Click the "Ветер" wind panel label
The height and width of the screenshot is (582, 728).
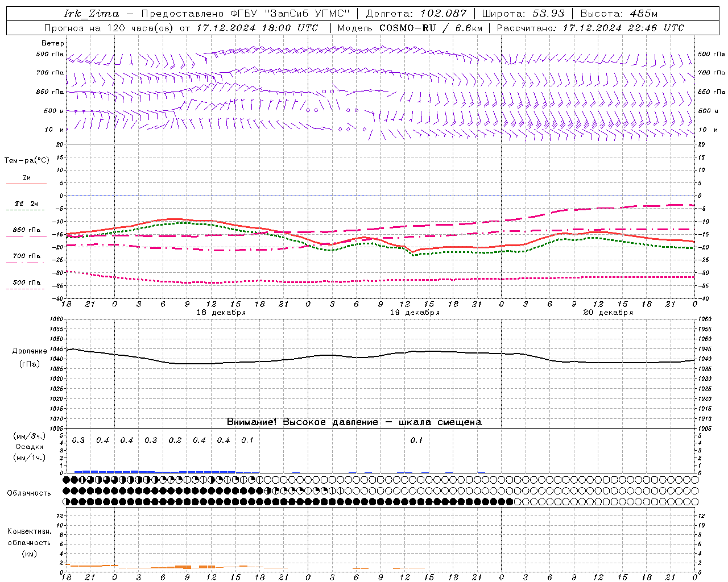click(x=53, y=43)
